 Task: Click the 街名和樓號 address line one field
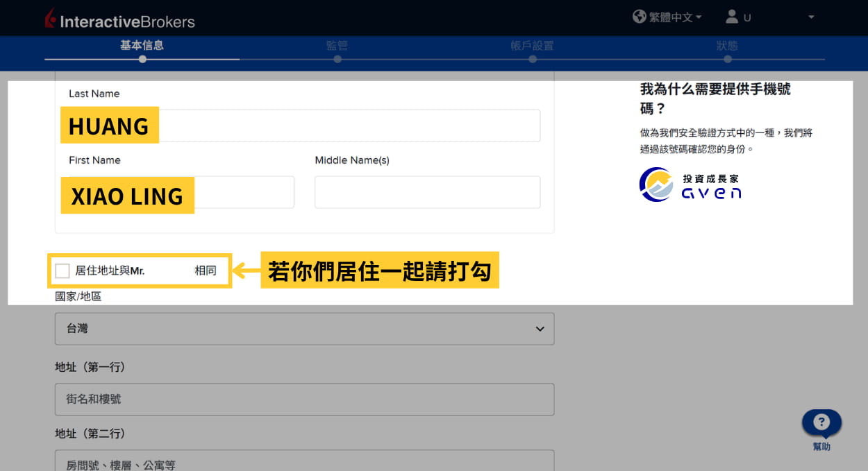click(x=304, y=400)
